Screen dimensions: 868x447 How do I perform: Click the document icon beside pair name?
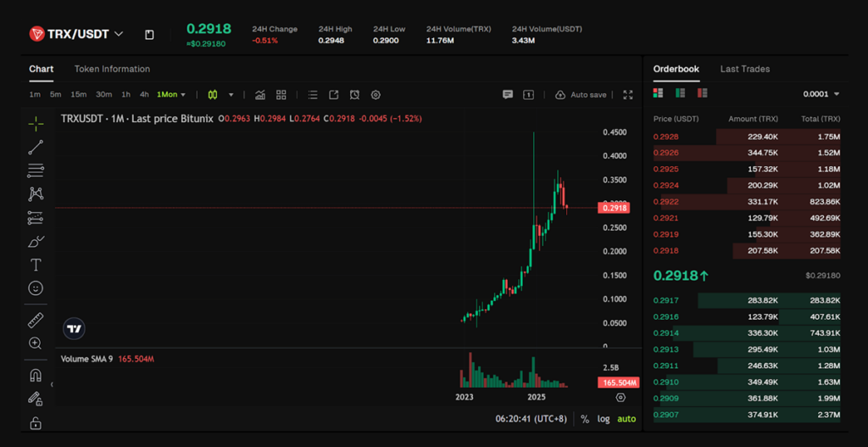(x=149, y=35)
